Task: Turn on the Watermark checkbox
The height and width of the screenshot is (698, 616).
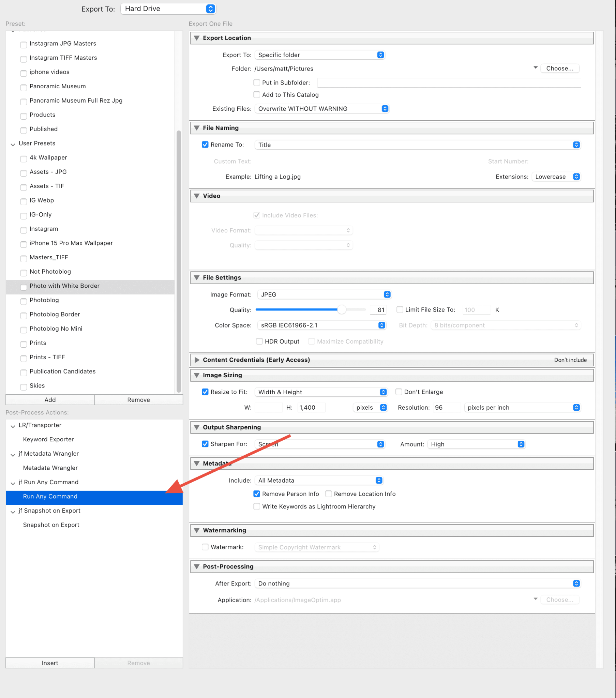Action: click(205, 547)
